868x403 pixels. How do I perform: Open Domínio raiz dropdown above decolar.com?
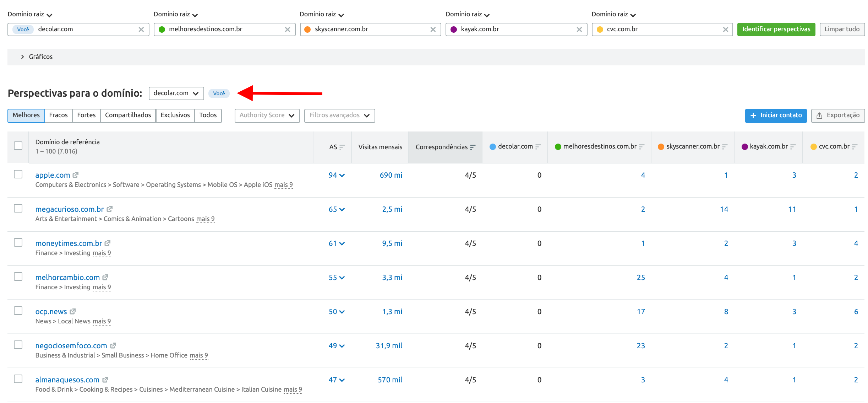click(30, 15)
